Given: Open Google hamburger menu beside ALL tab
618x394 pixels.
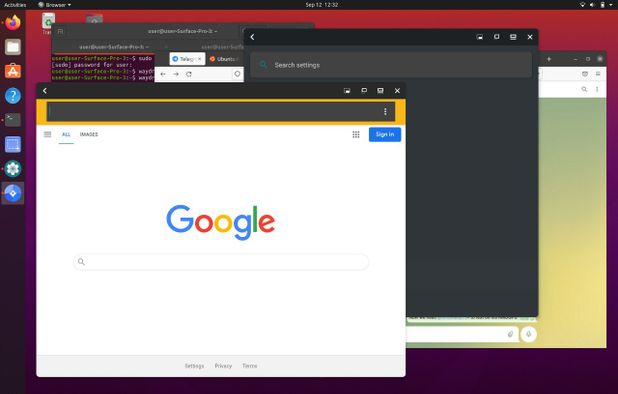Looking at the screenshot, I should [48, 134].
